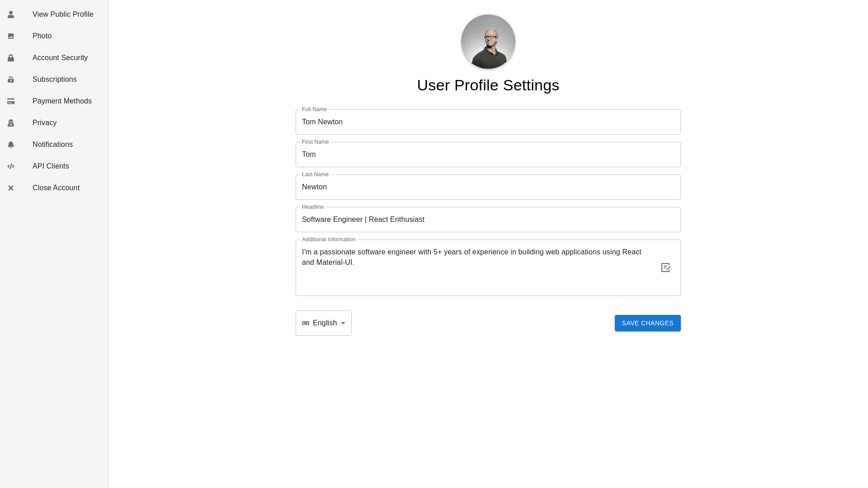Viewport: 868px width, 488px height.
Task: Focus the Full Name input field
Action: pos(488,122)
